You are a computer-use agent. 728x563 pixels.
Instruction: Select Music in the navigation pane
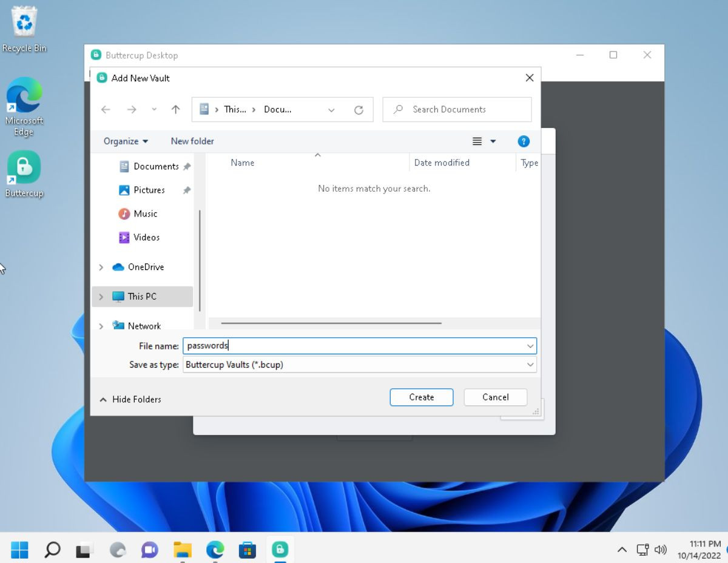pyautogui.click(x=145, y=214)
